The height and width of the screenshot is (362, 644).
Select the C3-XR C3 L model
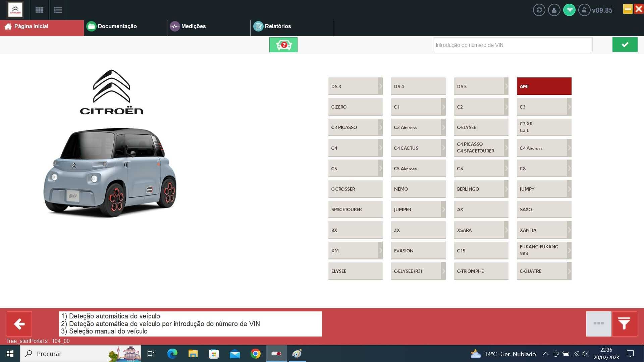544,127
